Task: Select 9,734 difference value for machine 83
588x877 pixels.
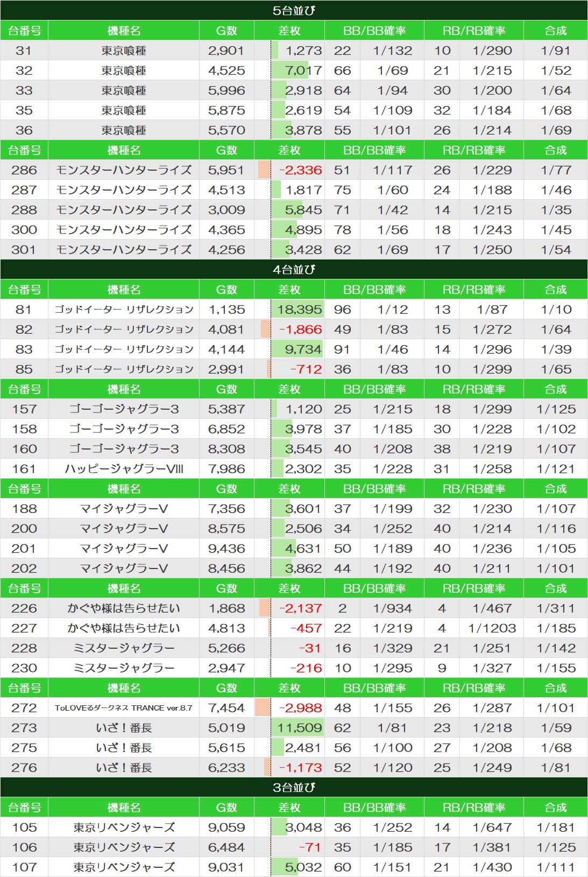Action: pyautogui.click(x=303, y=349)
